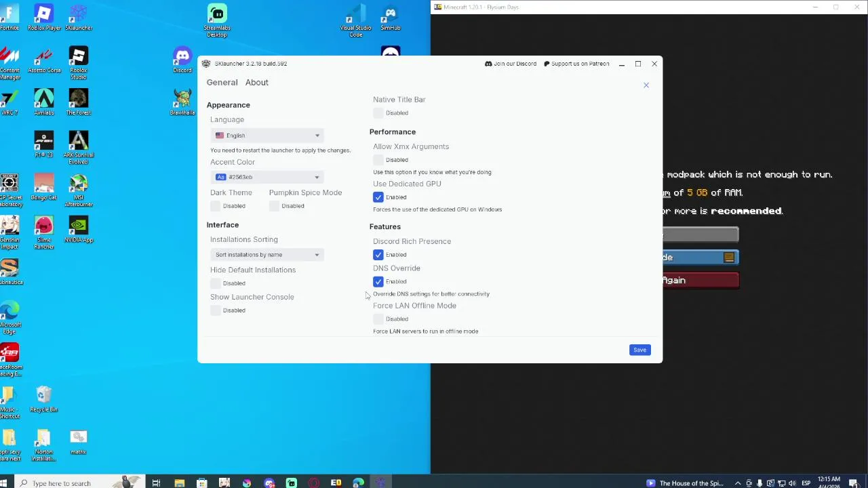Show hidden system tray icons
This screenshot has height=488, width=868.
[x=738, y=483]
